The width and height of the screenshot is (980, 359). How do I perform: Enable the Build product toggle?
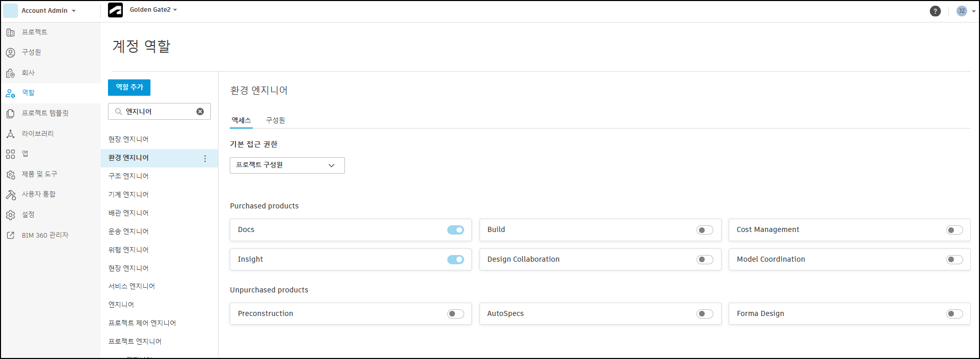705,230
